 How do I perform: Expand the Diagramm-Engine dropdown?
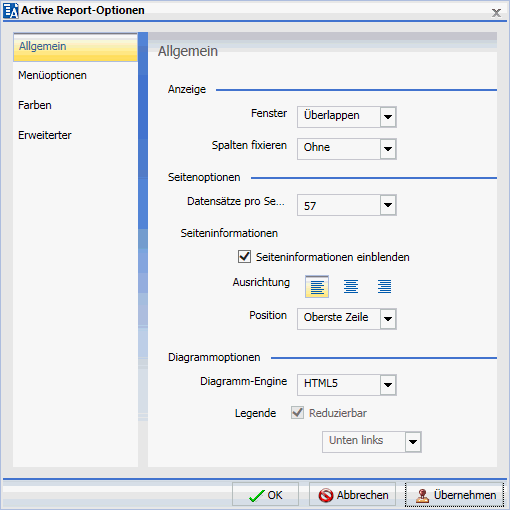point(388,385)
